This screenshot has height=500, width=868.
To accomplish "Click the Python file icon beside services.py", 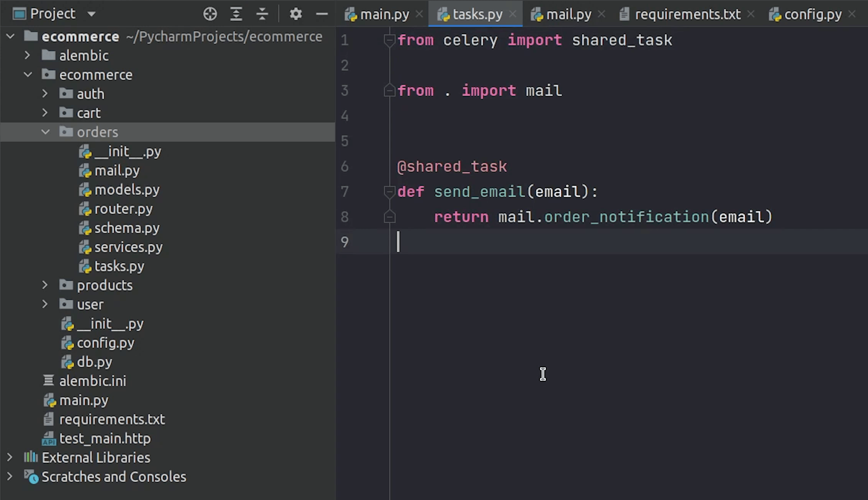I will coord(84,247).
